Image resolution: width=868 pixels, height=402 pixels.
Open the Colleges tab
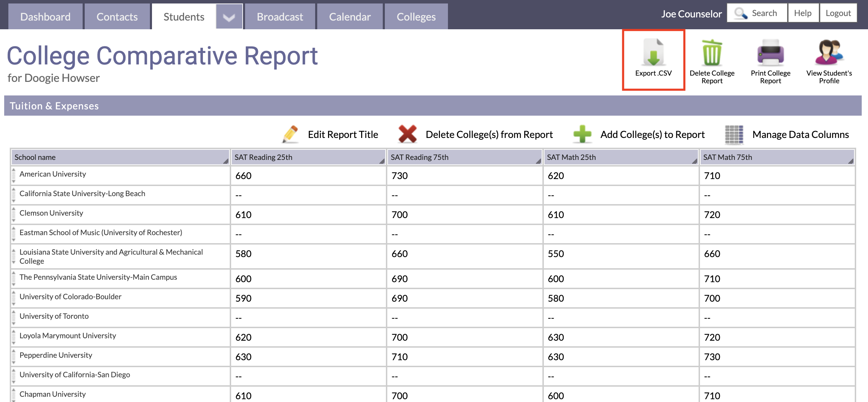click(x=416, y=17)
